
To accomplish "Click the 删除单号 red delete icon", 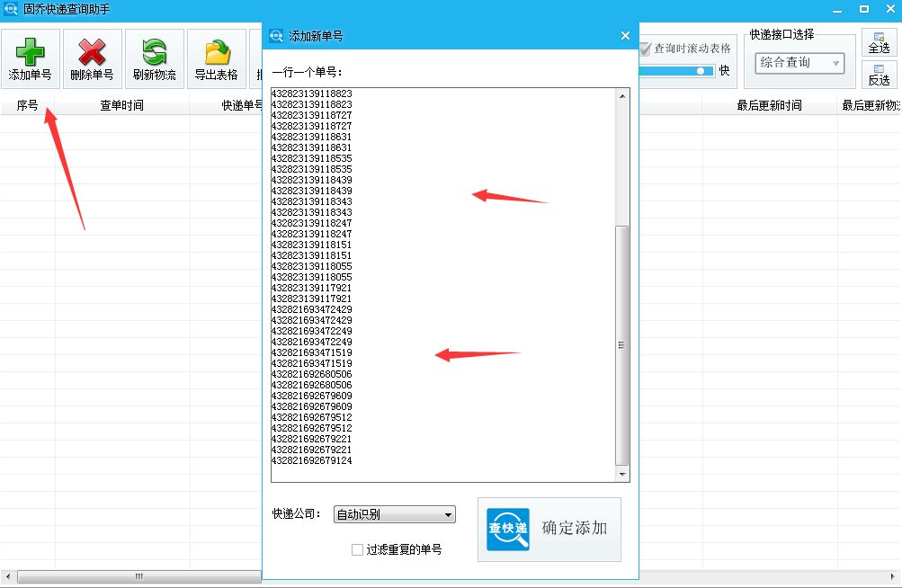I will (x=91, y=52).
